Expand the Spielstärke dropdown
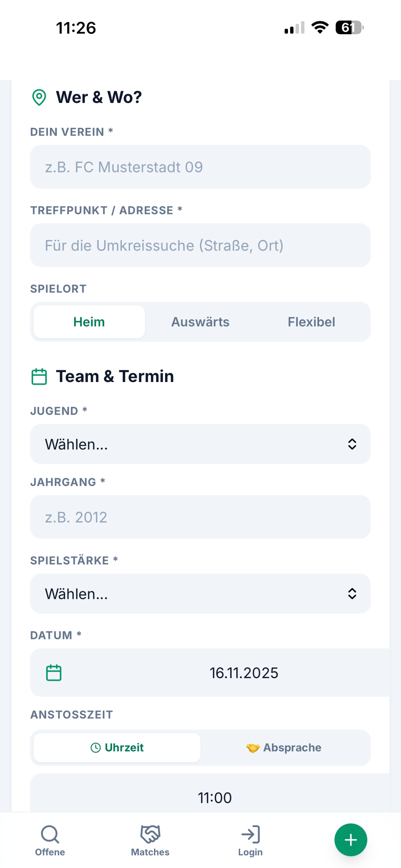This screenshot has height=868, width=401. tap(200, 594)
